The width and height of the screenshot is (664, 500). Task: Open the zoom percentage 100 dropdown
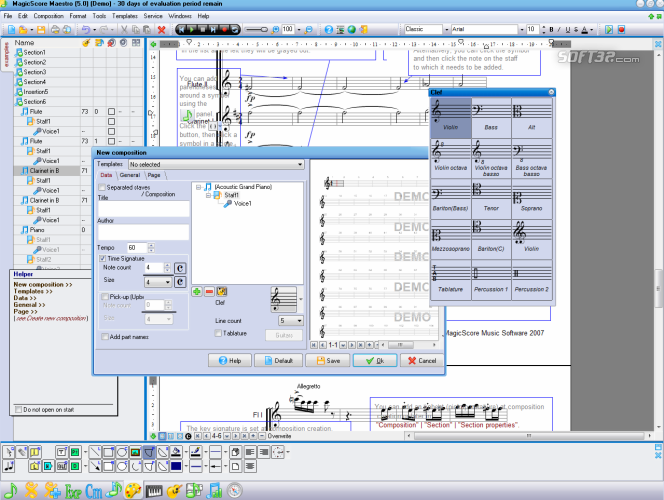tap(299, 29)
